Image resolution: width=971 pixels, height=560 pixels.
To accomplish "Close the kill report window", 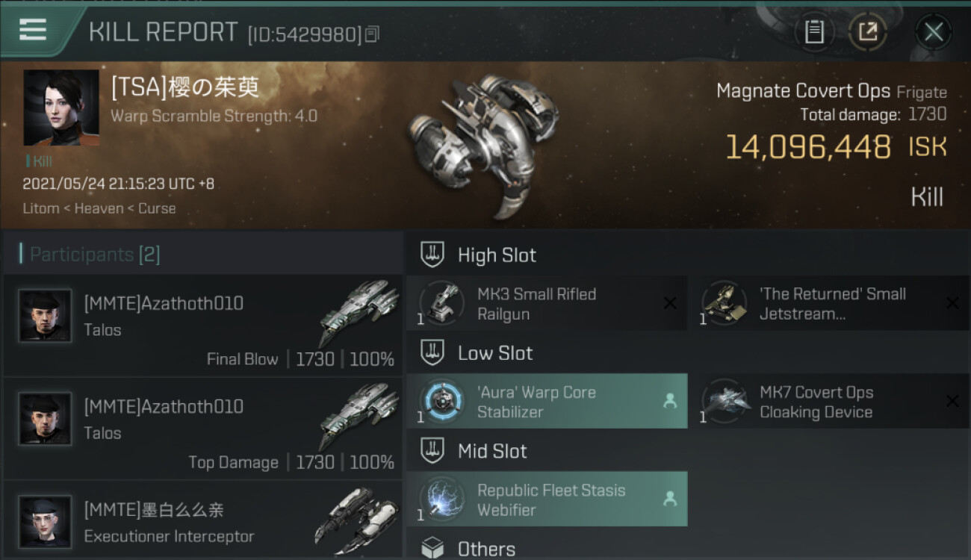I will point(933,32).
